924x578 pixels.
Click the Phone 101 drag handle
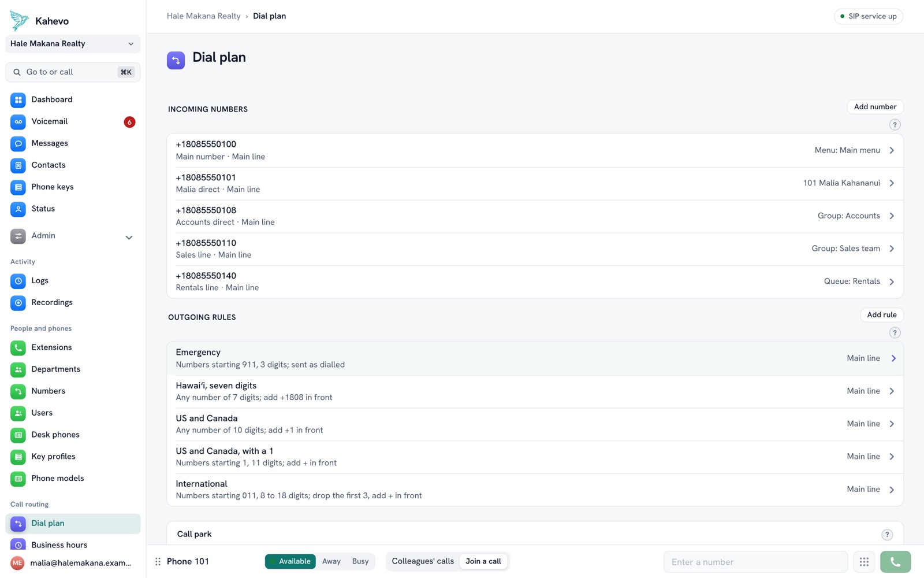[158, 562]
